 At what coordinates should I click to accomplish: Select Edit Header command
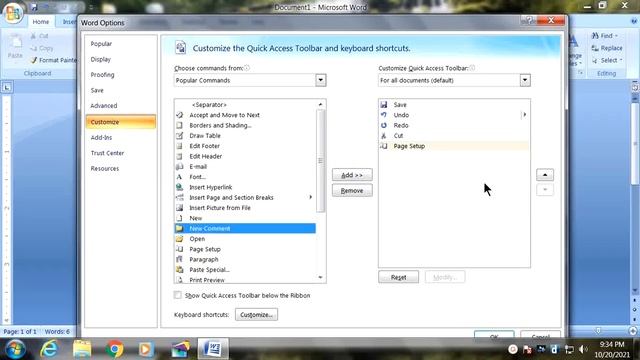point(245,156)
